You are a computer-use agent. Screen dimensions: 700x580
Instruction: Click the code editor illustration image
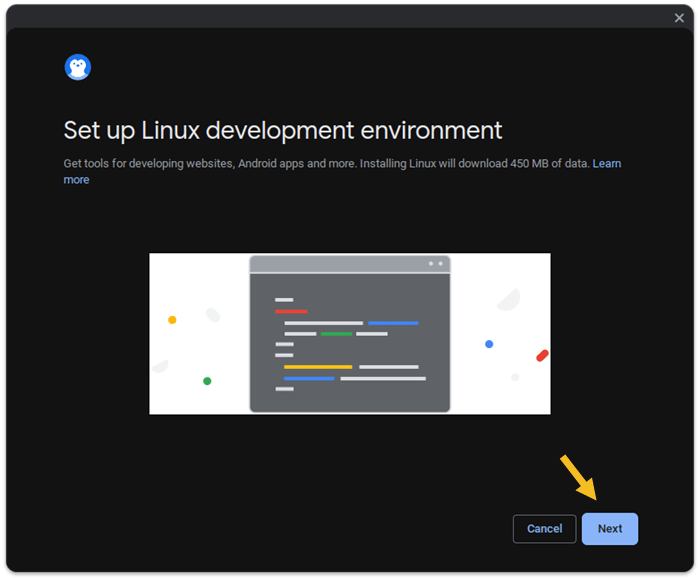point(350,334)
